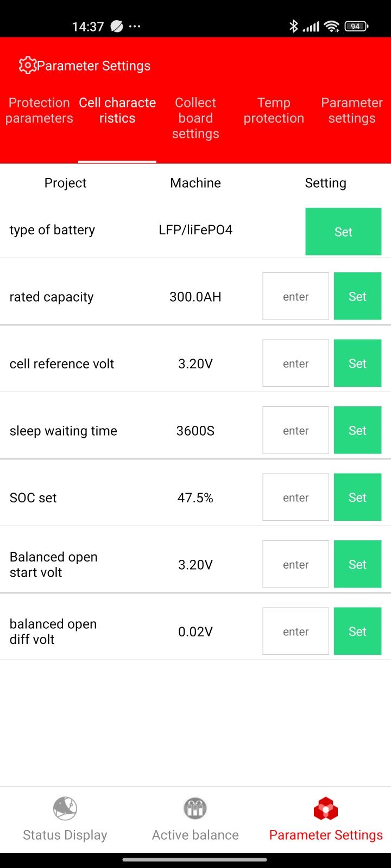Screen dimensions: 391x868
Task: Tap the gear icon beside Parameter Settings title
Action: 27,66
